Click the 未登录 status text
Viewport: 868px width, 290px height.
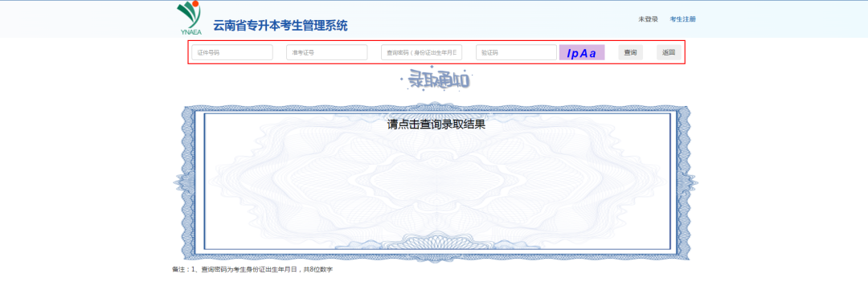point(649,19)
